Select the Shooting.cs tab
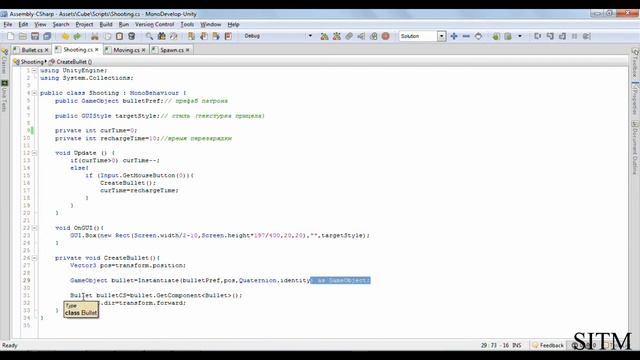The height and width of the screenshot is (360, 640). click(x=78, y=50)
